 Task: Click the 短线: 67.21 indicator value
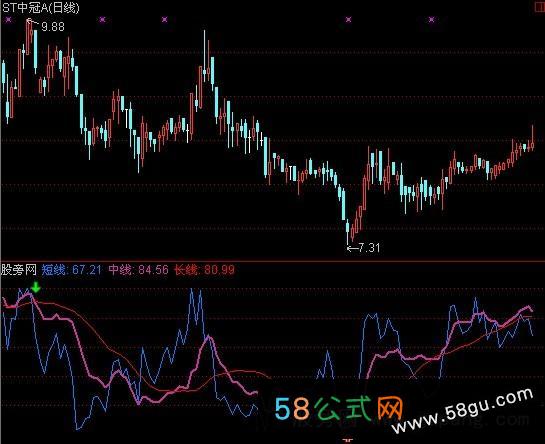pos(72,269)
